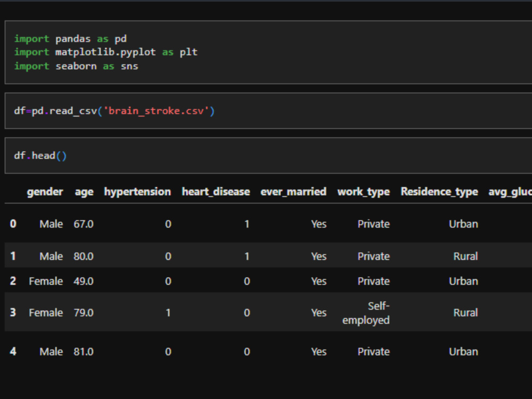532x399 pixels.
Task: Click the partially visible avg_gluc column header
Action: click(x=510, y=193)
